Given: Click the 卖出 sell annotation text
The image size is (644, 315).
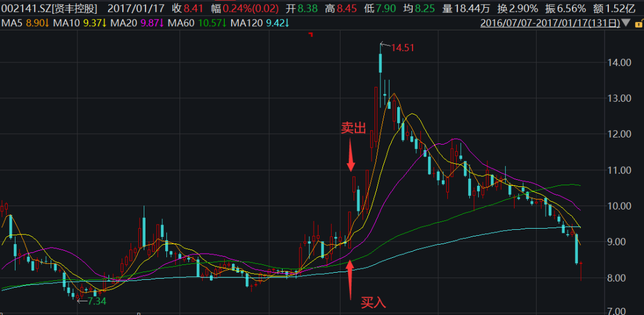Looking at the screenshot, I should [x=352, y=129].
